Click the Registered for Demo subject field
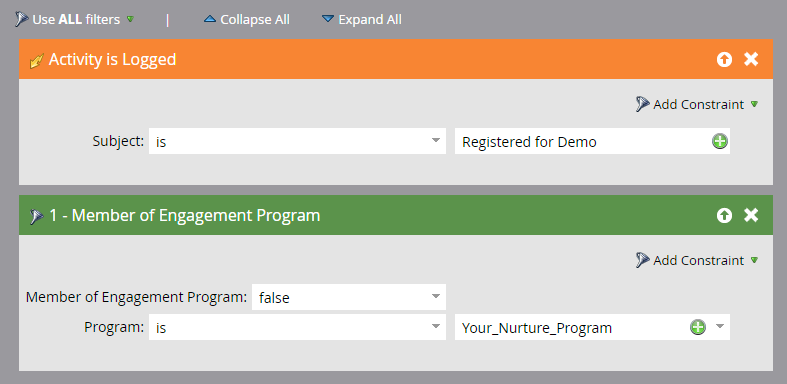 582,141
